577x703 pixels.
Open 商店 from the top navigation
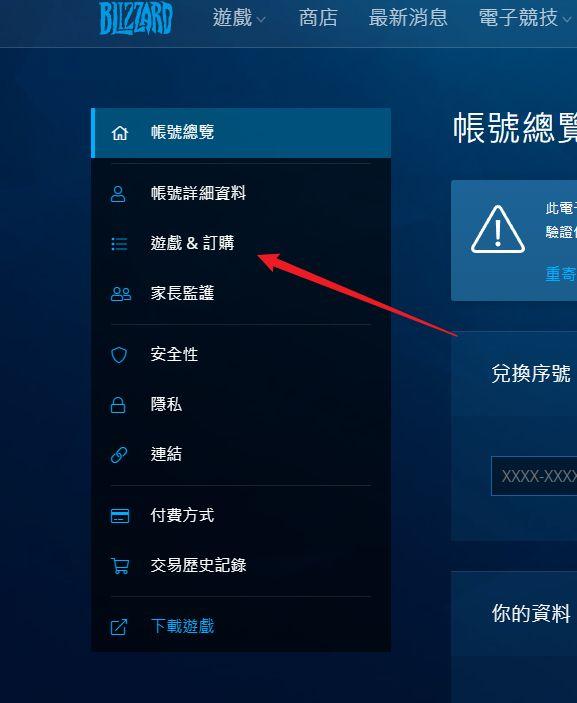[x=318, y=18]
